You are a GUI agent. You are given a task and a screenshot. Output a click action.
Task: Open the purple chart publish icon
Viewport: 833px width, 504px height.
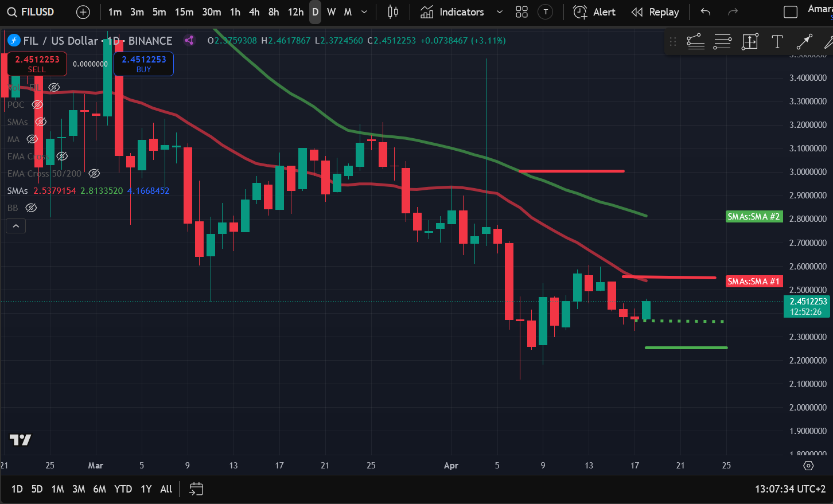pos(189,40)
